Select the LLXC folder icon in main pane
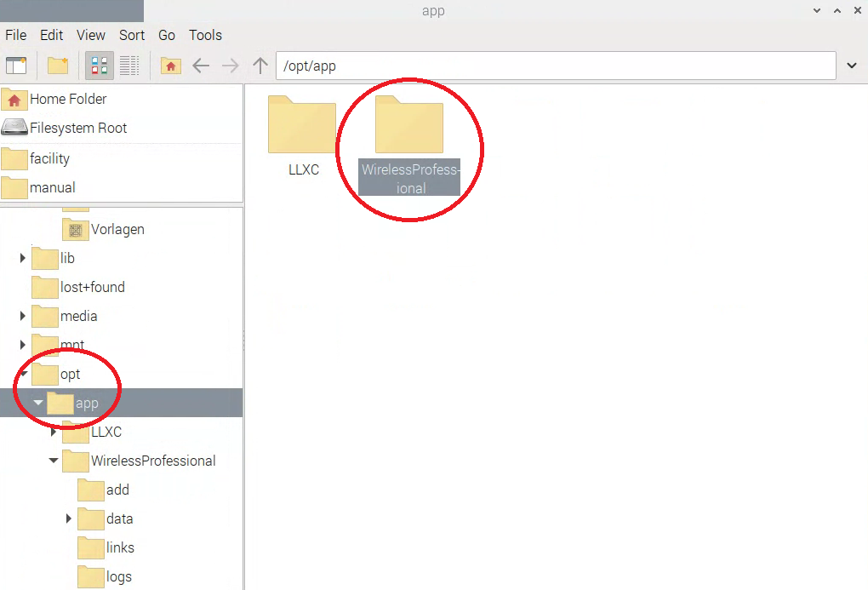This screenshot has height=590, width=868. point(302,125)
